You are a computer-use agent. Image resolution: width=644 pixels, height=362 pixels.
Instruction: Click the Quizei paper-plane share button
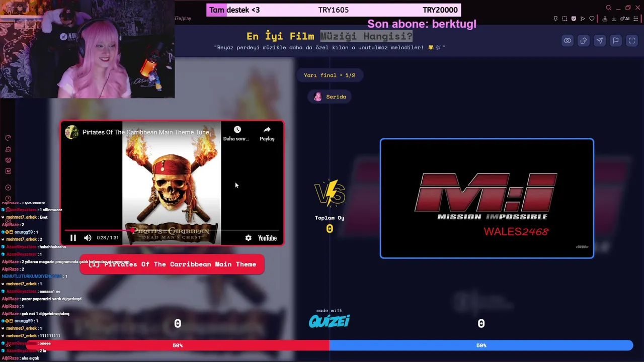600,41
